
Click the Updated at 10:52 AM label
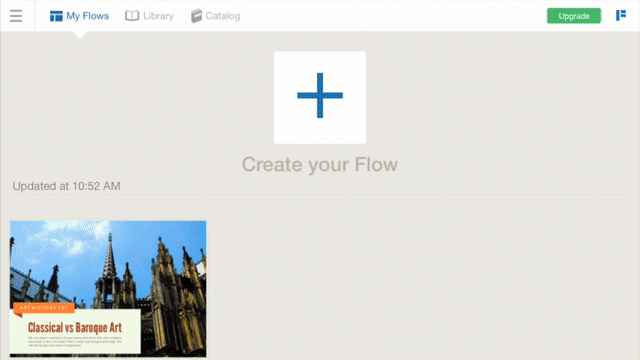click(67, 186)
